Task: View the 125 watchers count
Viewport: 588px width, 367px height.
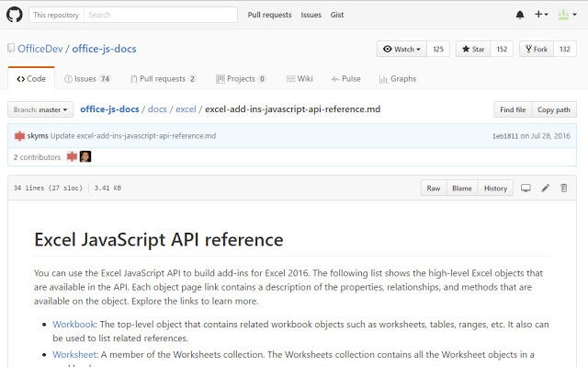Action: [x=438, y=49]
